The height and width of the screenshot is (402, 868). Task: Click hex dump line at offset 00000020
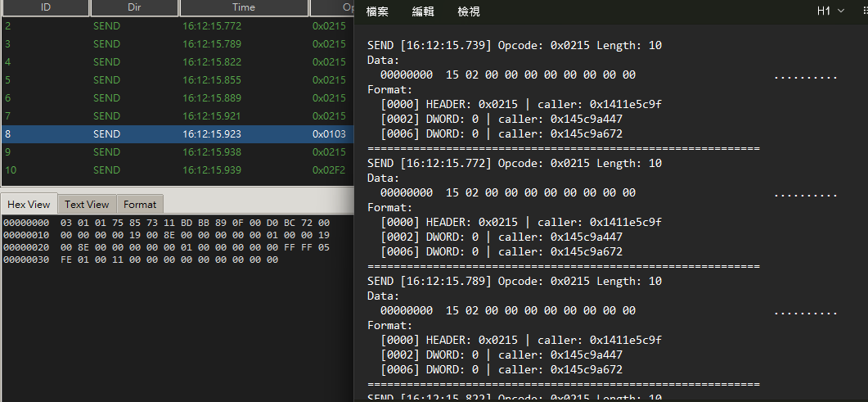[164, 247]
